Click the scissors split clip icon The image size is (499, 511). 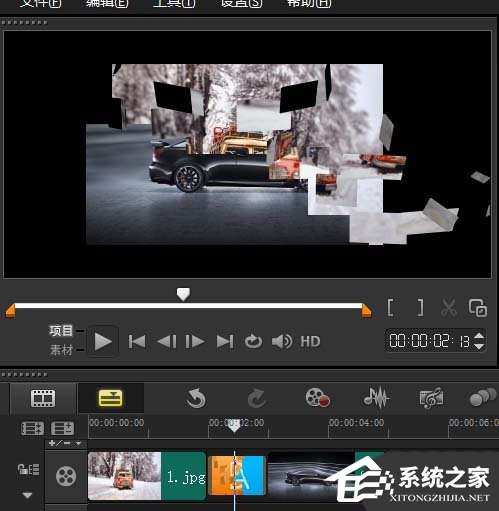click(x=449, y=307)
